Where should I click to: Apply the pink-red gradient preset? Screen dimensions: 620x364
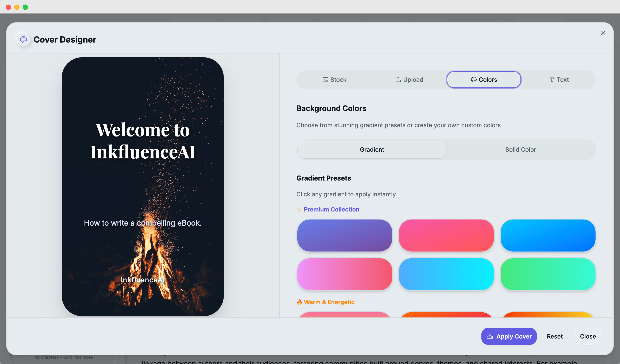click(x=446, y=236)
